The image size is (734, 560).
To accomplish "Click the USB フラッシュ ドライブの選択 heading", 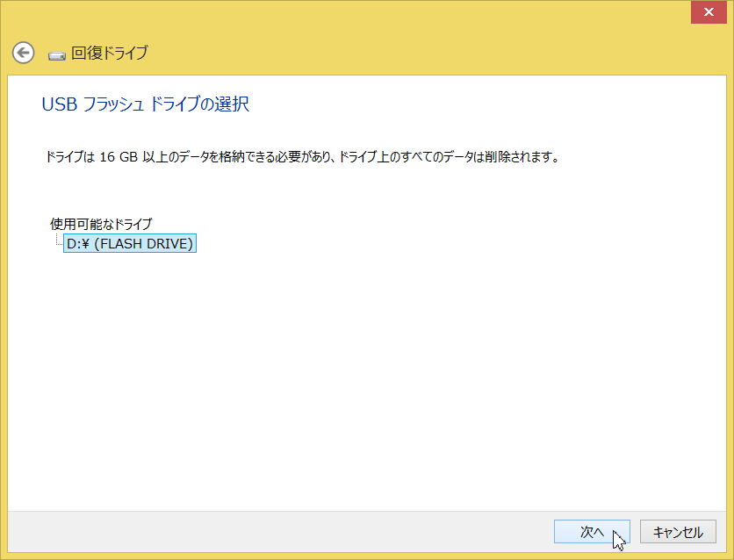I will point(146,104).
